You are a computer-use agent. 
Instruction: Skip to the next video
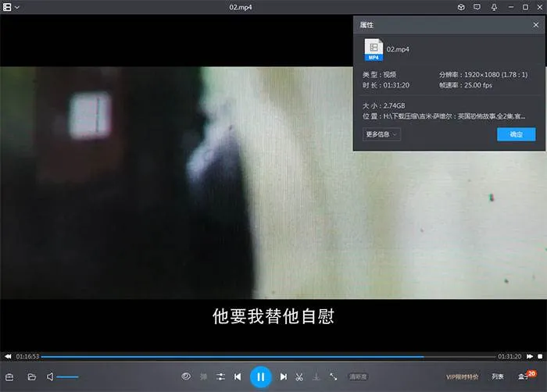(x=284, y=377)
